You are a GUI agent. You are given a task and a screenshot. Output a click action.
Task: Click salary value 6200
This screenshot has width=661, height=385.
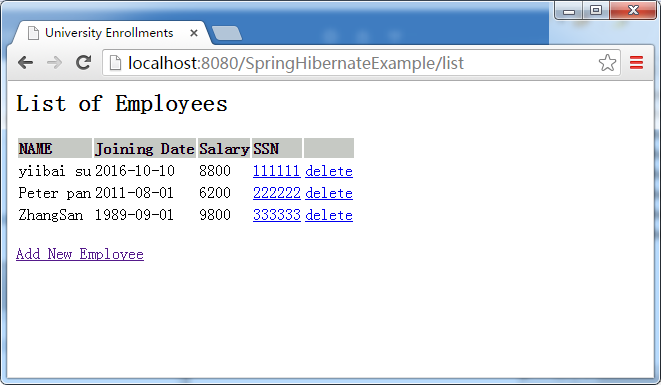coord(215,193)
